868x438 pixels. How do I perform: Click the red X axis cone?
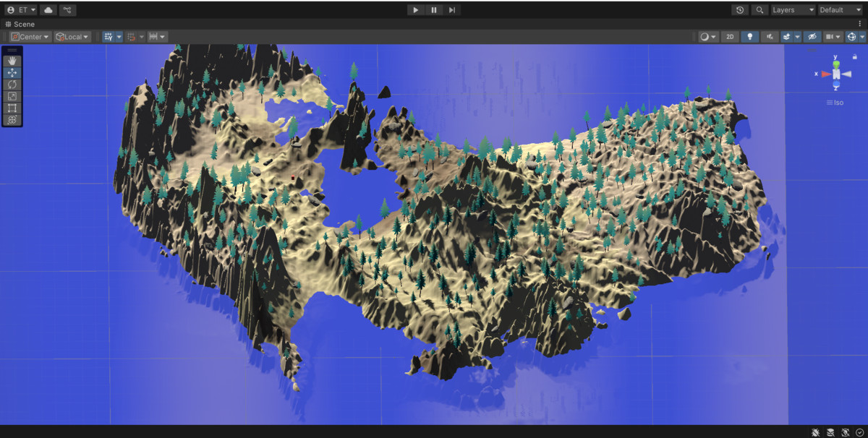[x=826, y=74]
